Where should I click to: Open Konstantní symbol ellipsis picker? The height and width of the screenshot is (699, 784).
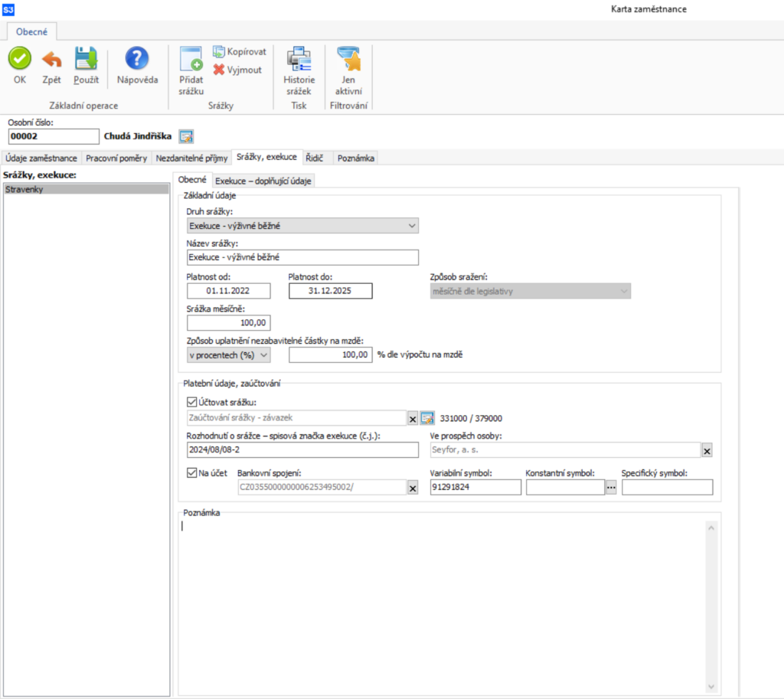(611, 488)
